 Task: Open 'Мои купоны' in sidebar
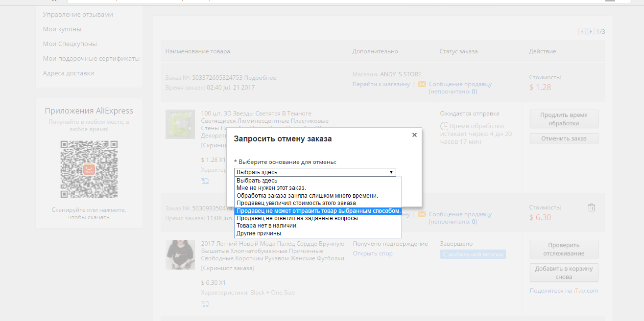pyautogui.click(x=62, y=29)
